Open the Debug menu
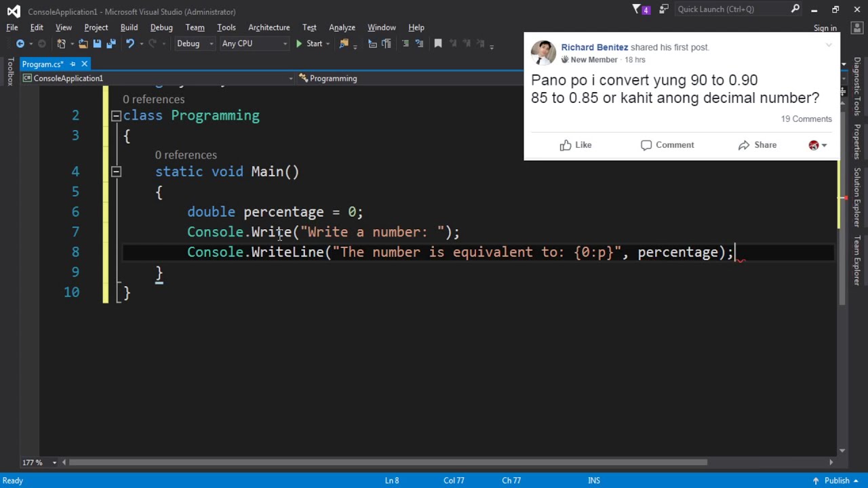 (161, 28)
